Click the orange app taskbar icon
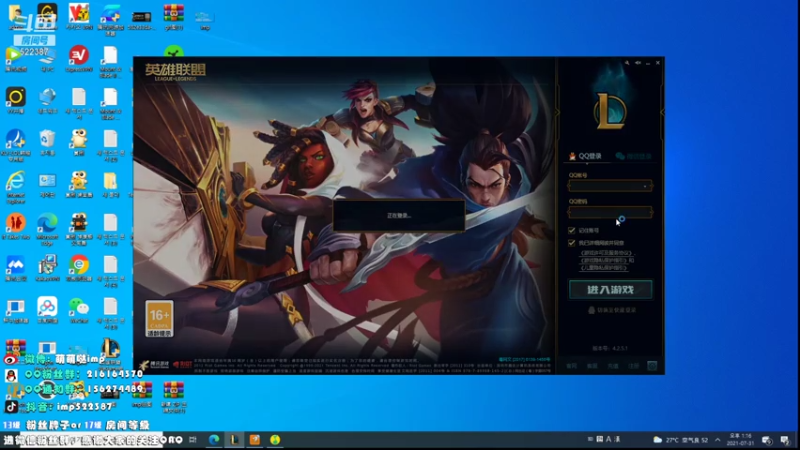Viewport: 800px width, 450px height. (255, 439)
